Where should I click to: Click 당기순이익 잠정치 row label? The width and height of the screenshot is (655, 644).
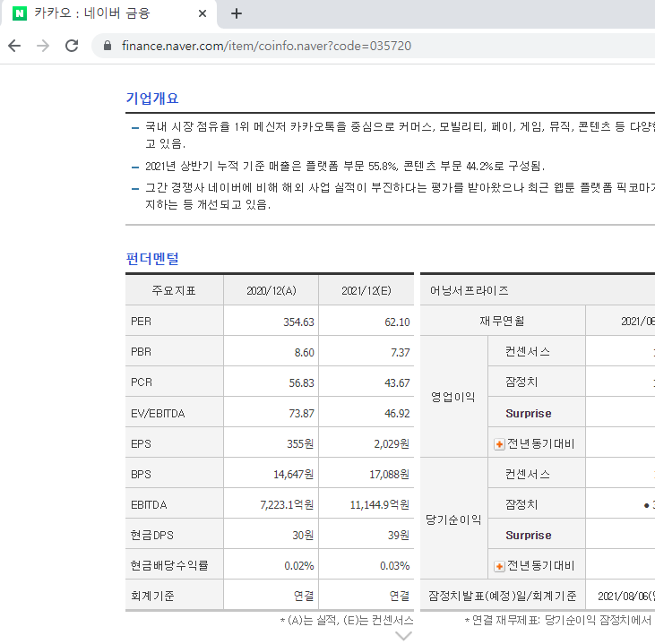(521, 504)
